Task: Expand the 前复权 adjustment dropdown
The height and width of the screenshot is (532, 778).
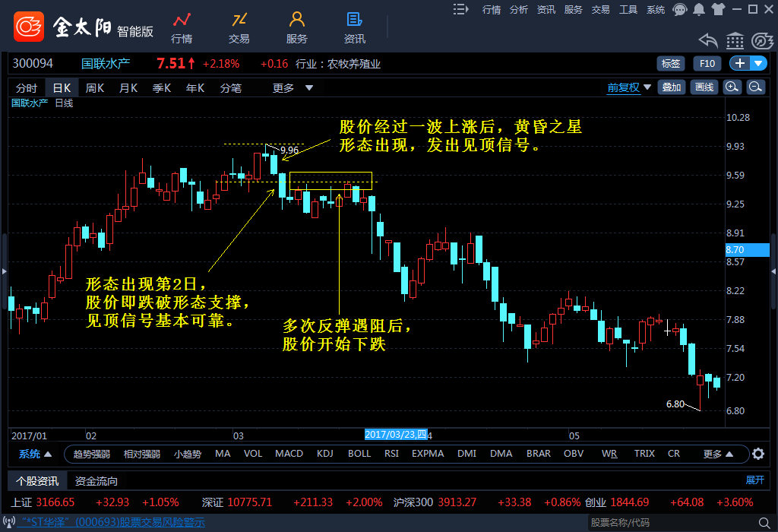Action: (629, 87)
